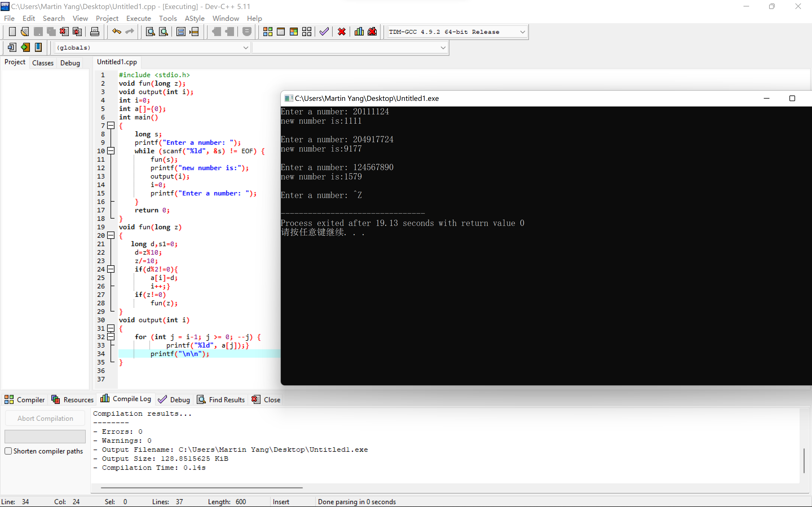Open the empty member function dropdown
The width and height of the screenshot is (812, 507).
[443, 48]
